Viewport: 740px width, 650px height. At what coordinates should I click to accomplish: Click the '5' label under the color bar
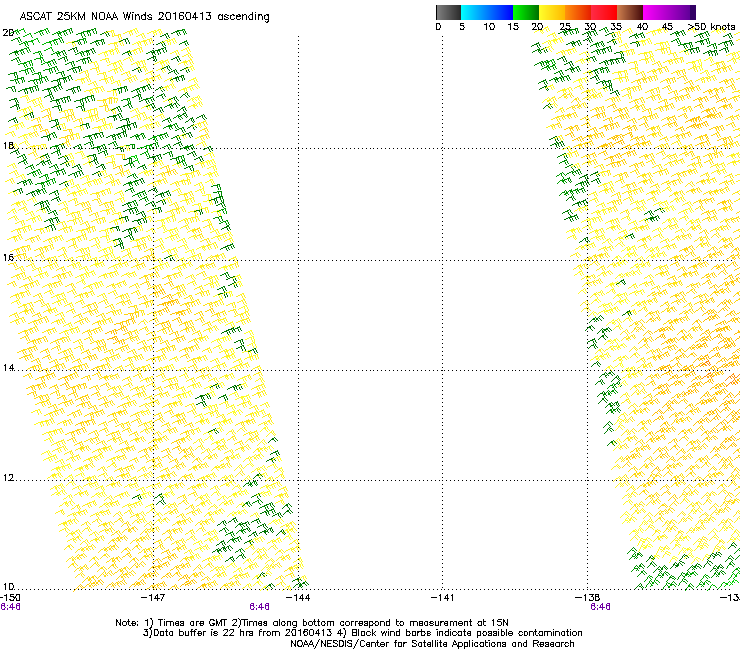(x=462, y=27)
